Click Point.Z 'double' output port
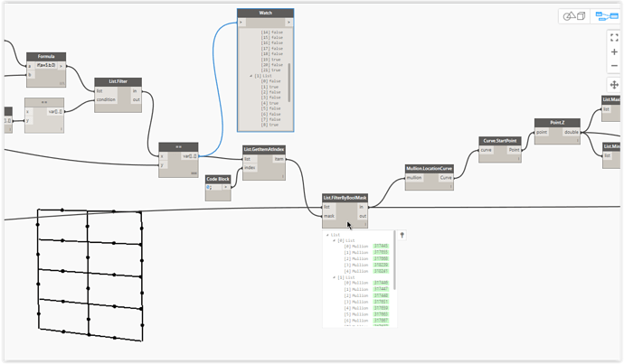The width and height of the screenshot is (624, 364). point(571,132)
